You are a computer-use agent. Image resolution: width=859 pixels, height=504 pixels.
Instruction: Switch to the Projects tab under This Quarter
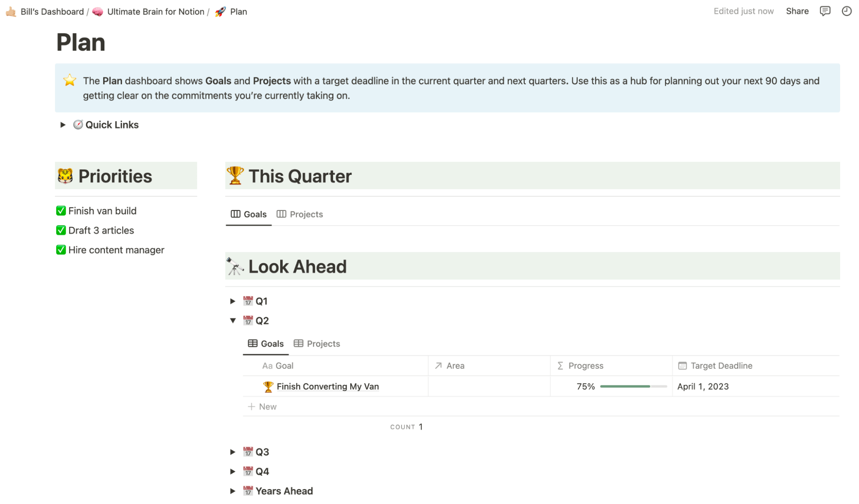tap(306, 214)
